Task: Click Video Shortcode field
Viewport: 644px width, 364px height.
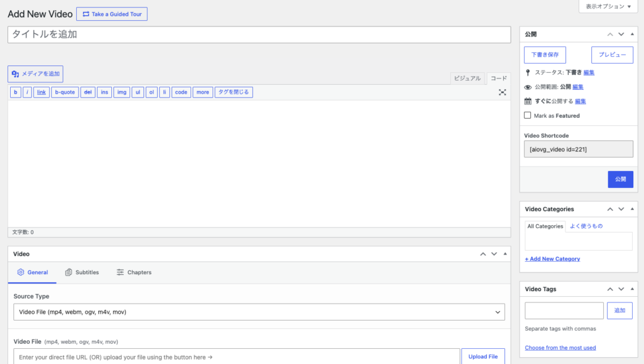Action: [x=579, y=150]
